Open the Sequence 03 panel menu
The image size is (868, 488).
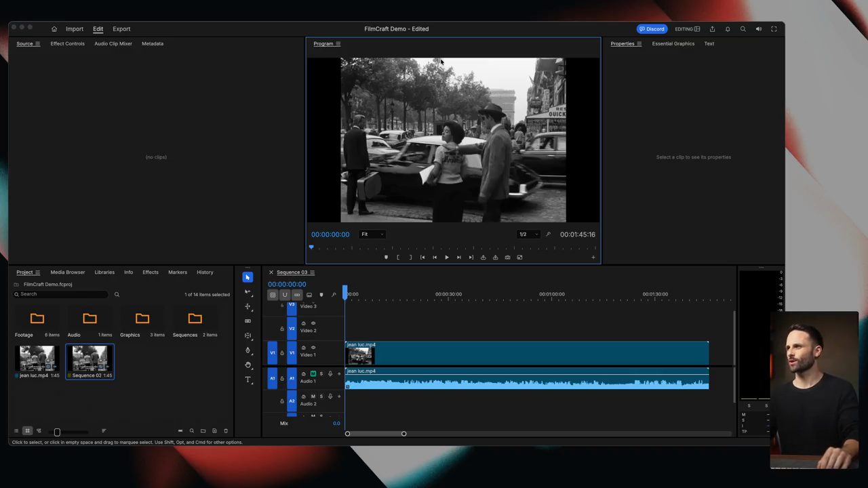(x=312, y=272)
